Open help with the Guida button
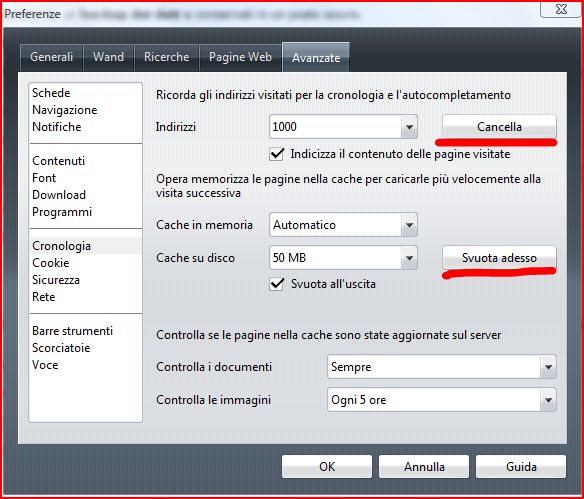Image resolution: width=584 pixels, height=499 pixels. (x=521, y=467)
